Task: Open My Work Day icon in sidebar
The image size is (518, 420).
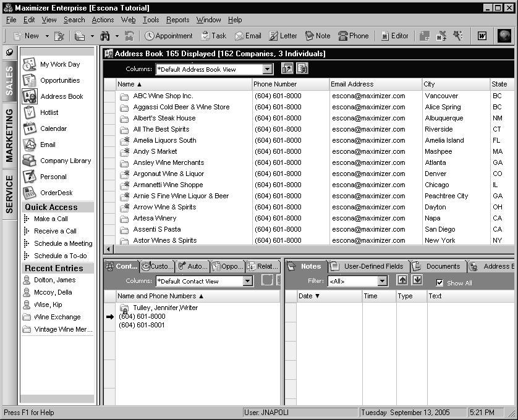Action: pos(30,64)
